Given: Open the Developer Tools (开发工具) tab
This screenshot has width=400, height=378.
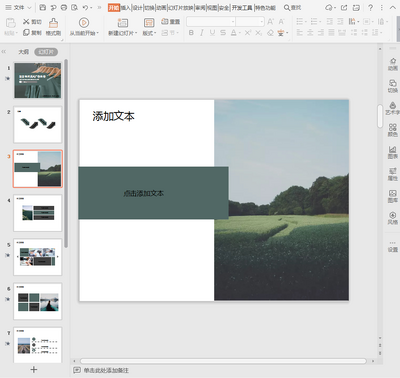Looking at the screenshot, I should tap(242, 7).
